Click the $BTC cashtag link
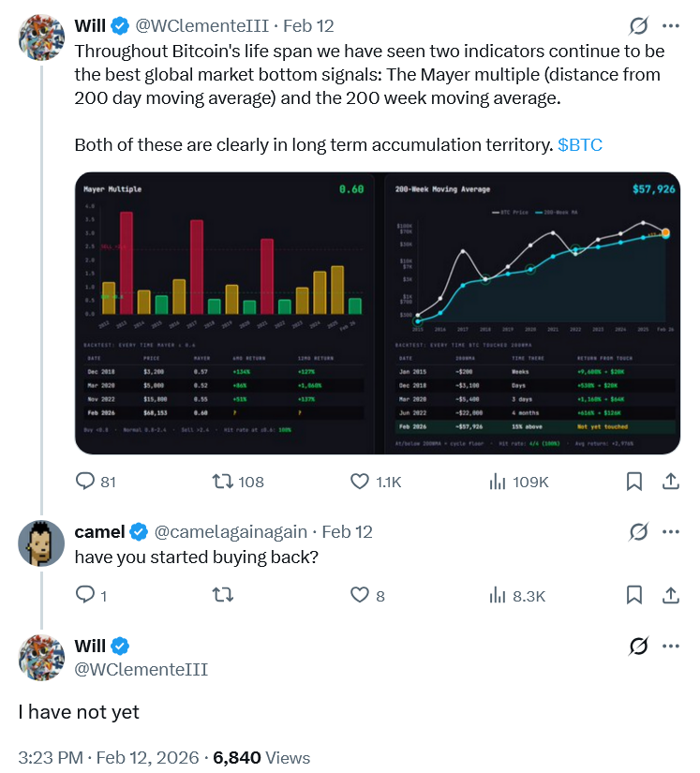The image size is (700, 773). [580, 144]
